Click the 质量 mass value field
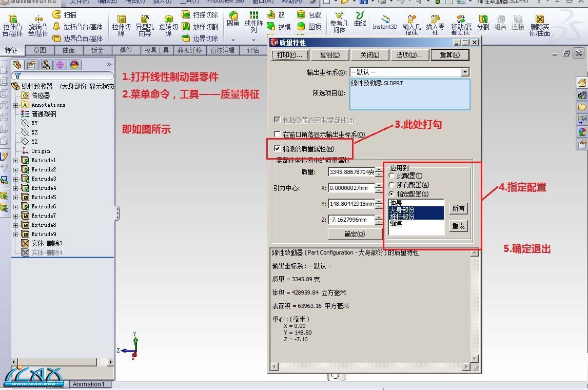 coord(352,172)
